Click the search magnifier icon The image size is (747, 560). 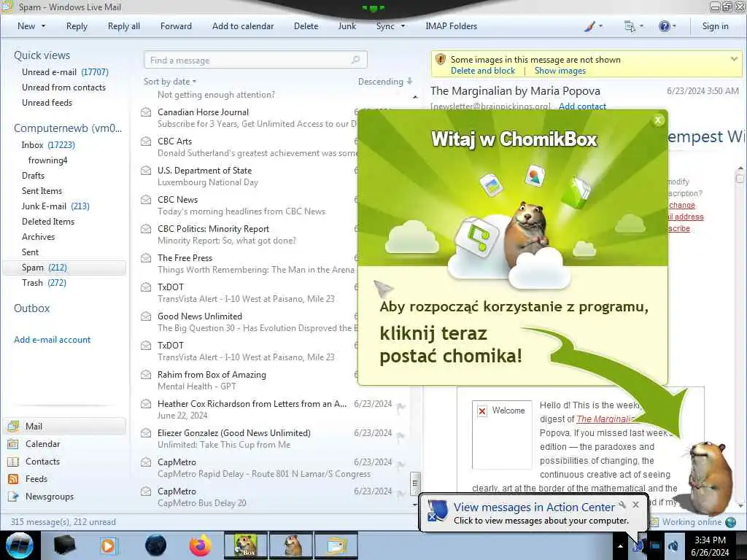pyautogui.click(x=355, y=60)
